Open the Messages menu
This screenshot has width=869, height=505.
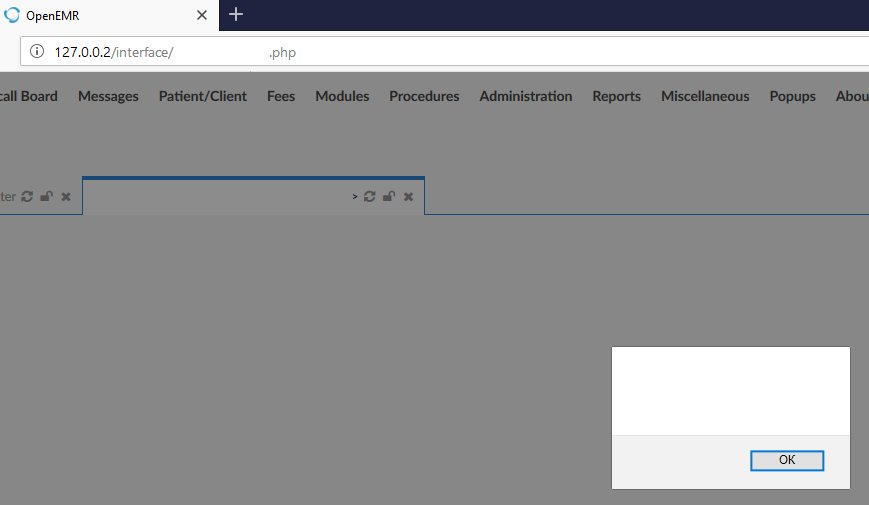tap(108, 96)
